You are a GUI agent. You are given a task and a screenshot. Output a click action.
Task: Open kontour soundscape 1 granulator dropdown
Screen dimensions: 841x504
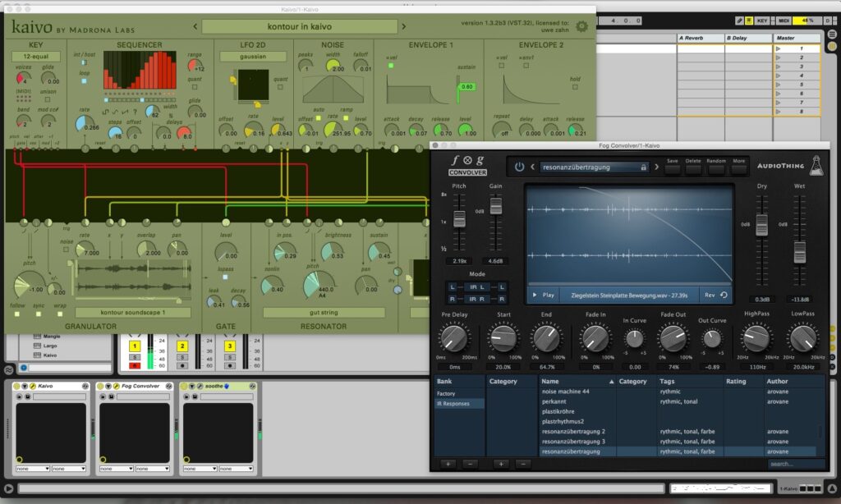[133, 313]
